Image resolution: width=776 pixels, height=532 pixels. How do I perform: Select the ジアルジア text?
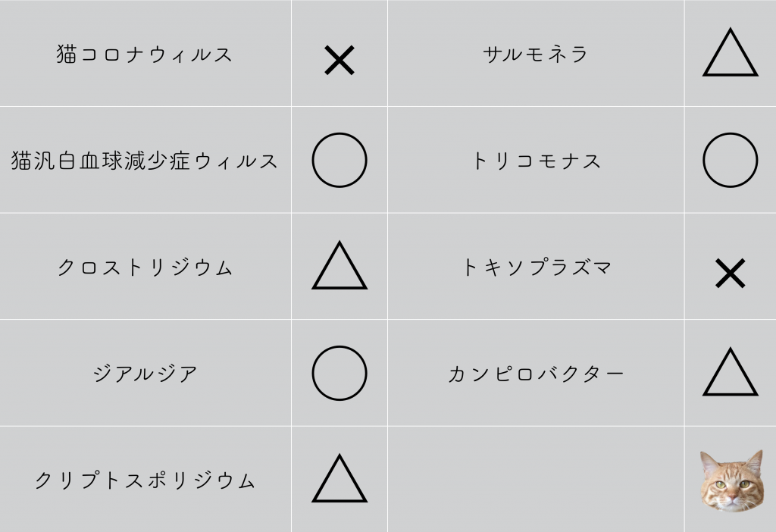point(145,373)
